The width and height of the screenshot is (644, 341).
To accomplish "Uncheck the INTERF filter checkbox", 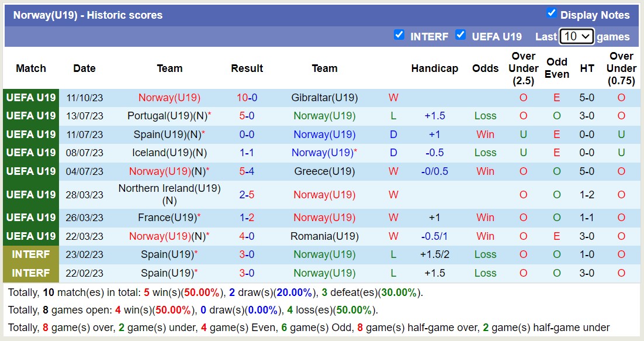I will [x=399, y=35].
